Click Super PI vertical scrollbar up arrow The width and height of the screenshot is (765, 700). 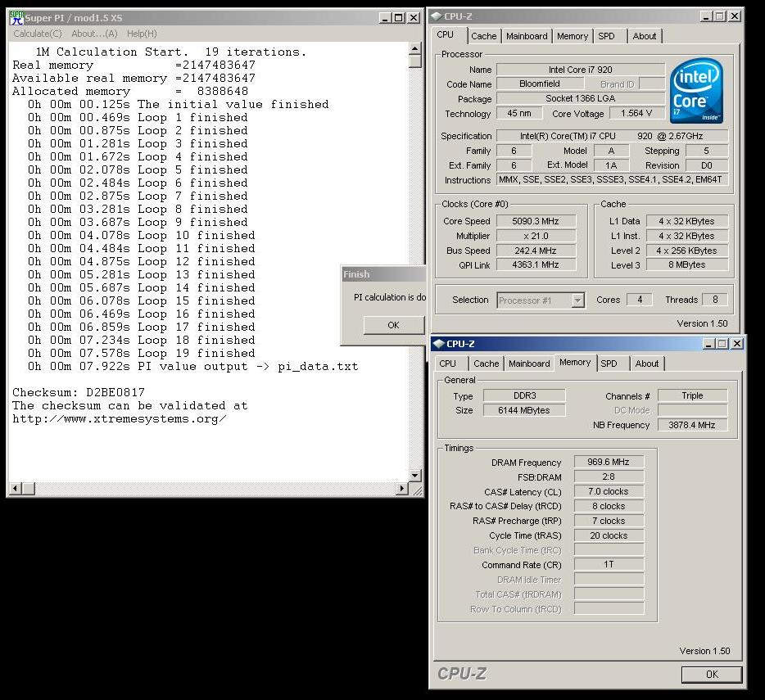[x=414, y=48]
